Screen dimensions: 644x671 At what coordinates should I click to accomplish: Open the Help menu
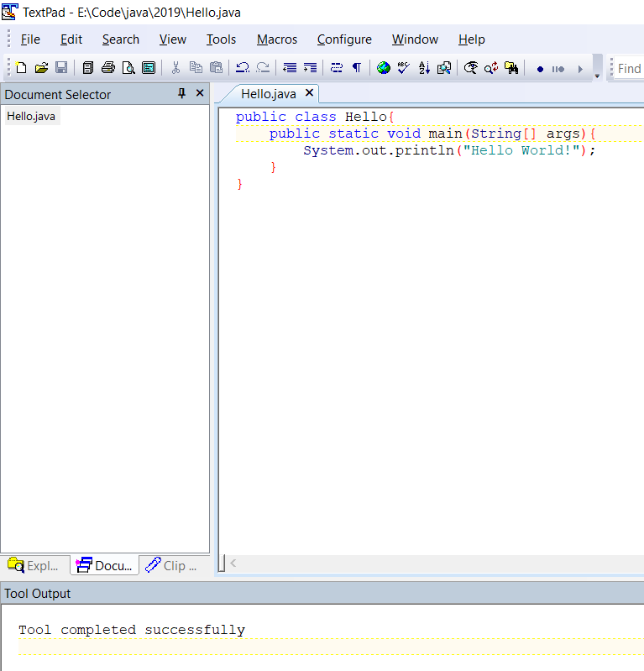[x=472, y=39]
